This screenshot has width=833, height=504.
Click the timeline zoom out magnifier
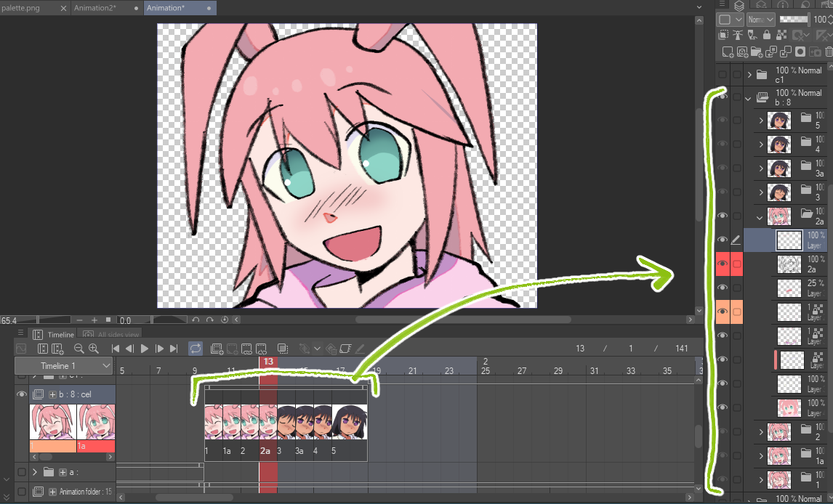(x=79, y=349)
